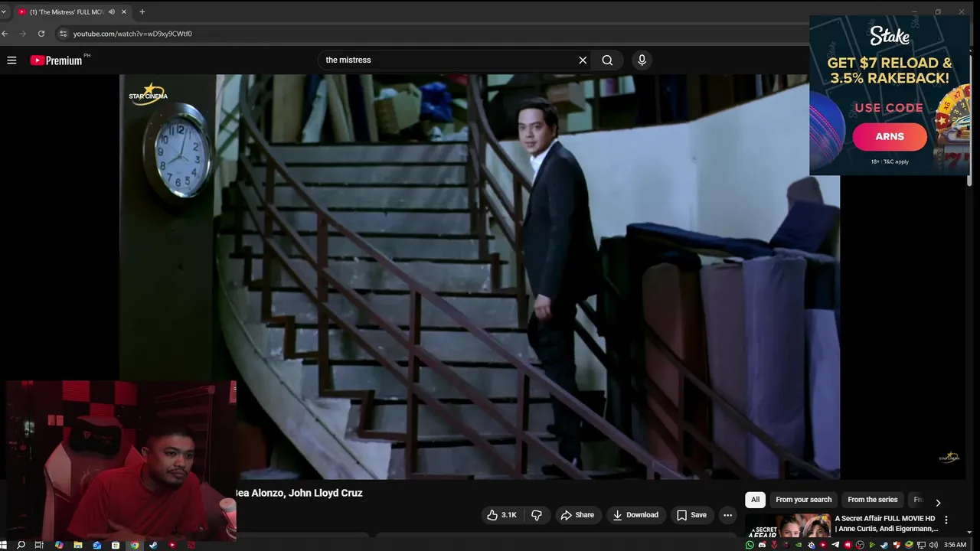The width and height of the screenshot is (980, 551).
Task: Select the All filter chip
Action: pyautogui.click(x=755, y=500)
